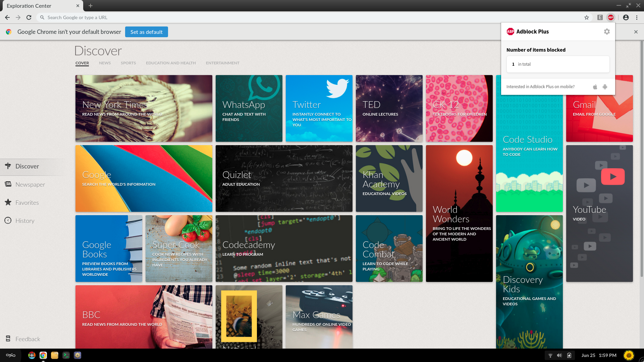The width and height of the screenshot is (644, 362).
Task: Switch to the News tab
Action: pos(105,63)
